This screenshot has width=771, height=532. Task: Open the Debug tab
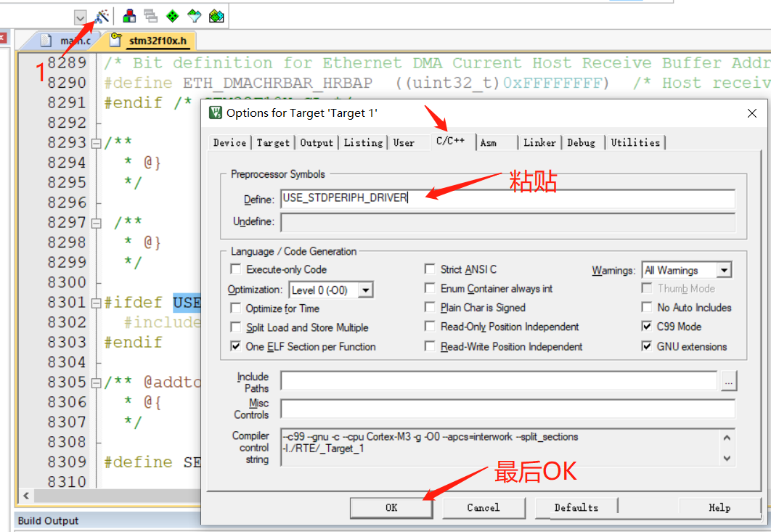(x=582, y=142)
